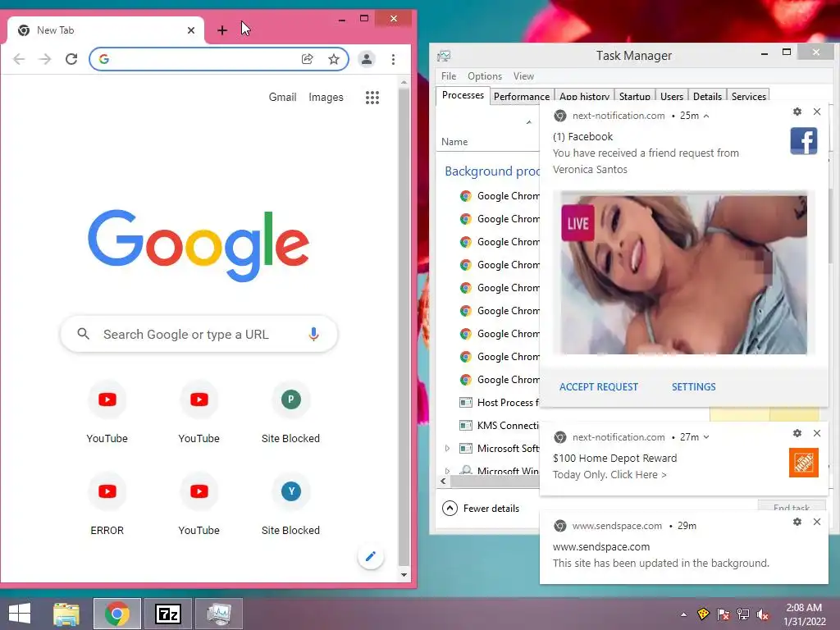Select the Host Process row
840x630 pixels.
click(x=498, y=402)
